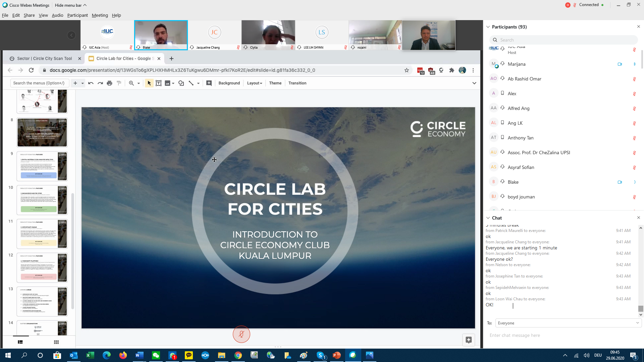Select the shape tool icon
This screenshot has height=362, width=644.
(181, 83)
